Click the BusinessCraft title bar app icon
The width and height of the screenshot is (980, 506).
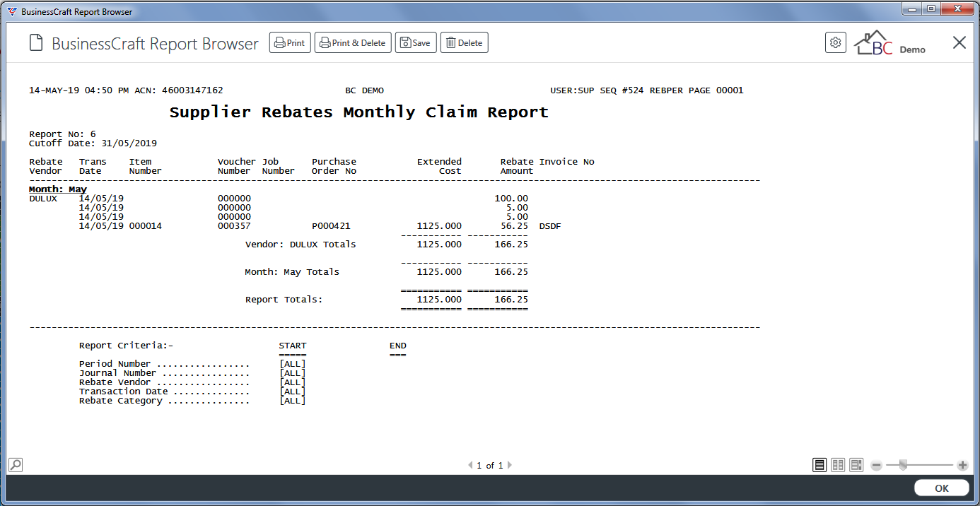12,11
